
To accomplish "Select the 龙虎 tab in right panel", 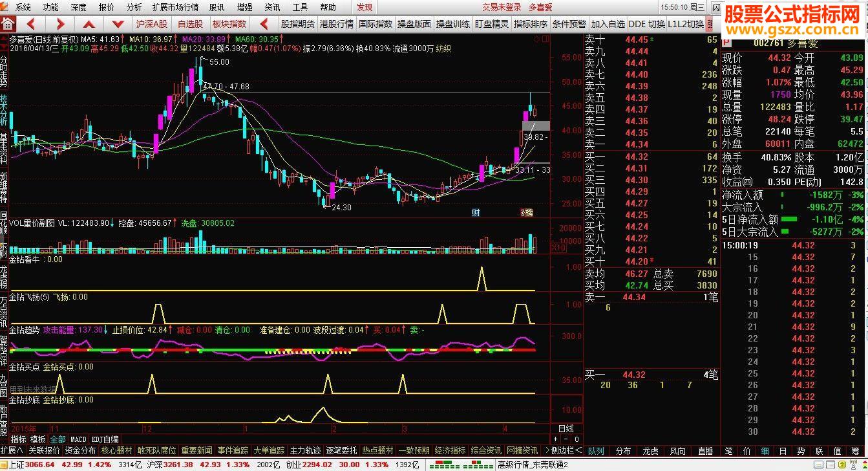I will pos(651,451).
